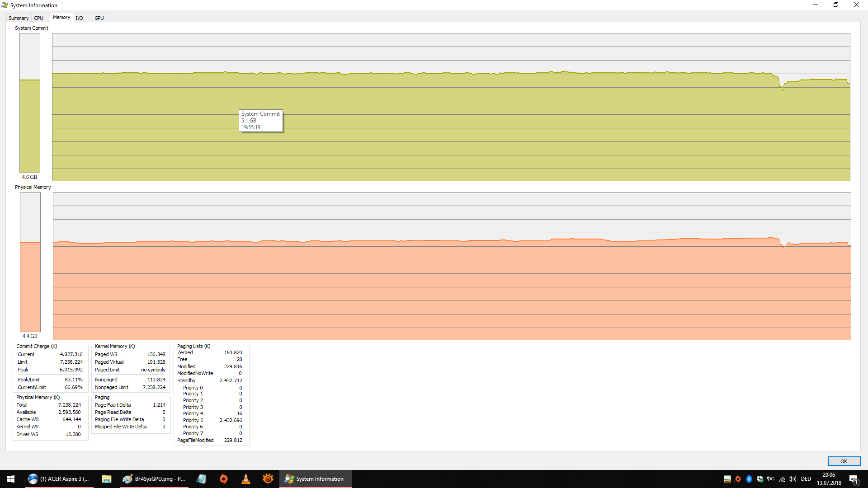Image resolution: width=868 pixels, height=488 pixels.
Task: Open the I/O tab
Action: [x=80, y=18]
